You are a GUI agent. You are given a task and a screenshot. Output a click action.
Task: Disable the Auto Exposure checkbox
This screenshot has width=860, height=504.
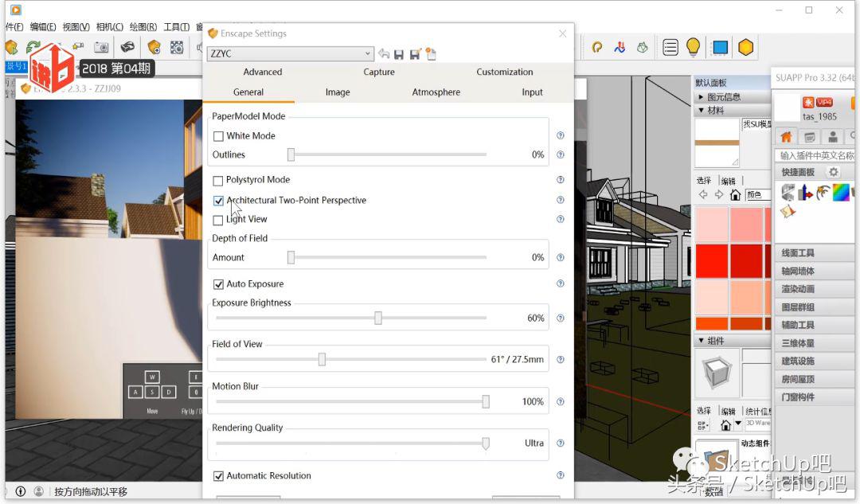pos(218,284)
